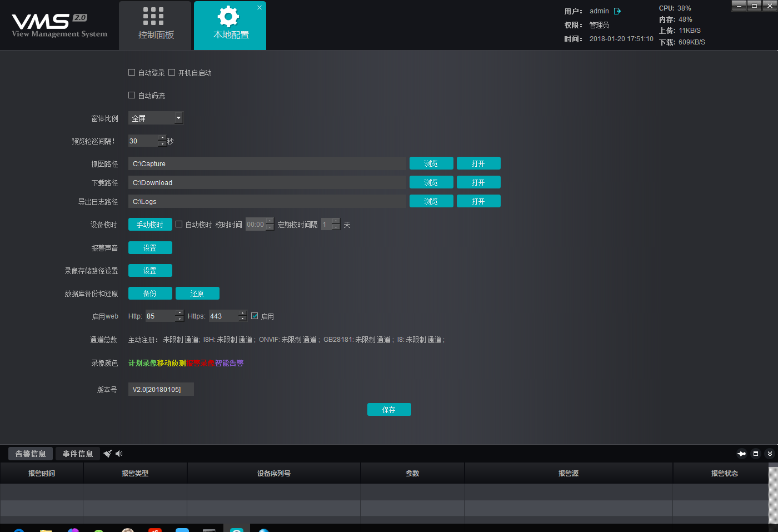
Task: Open 报警声音 settings with 设置 button
Action: pyautogui.click(x=150, y=248)
